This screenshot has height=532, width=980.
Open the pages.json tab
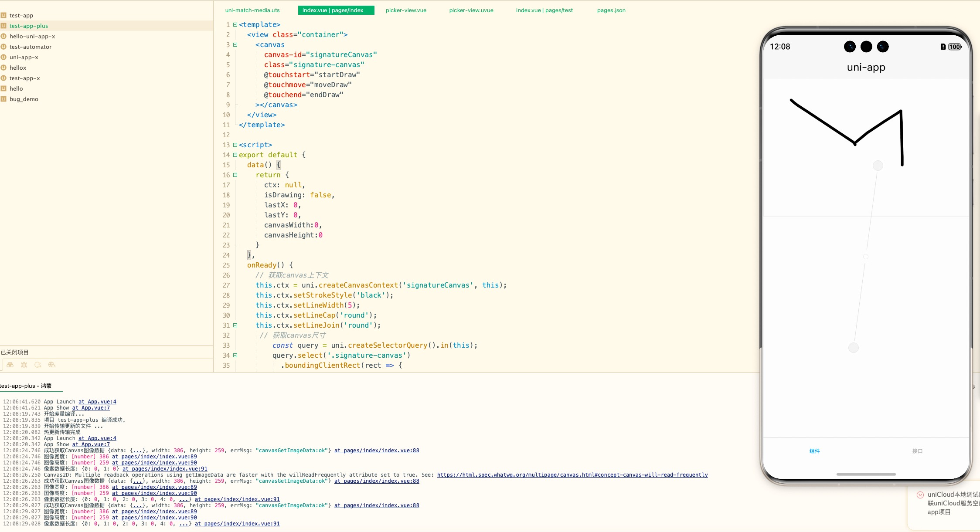(611, 10)
